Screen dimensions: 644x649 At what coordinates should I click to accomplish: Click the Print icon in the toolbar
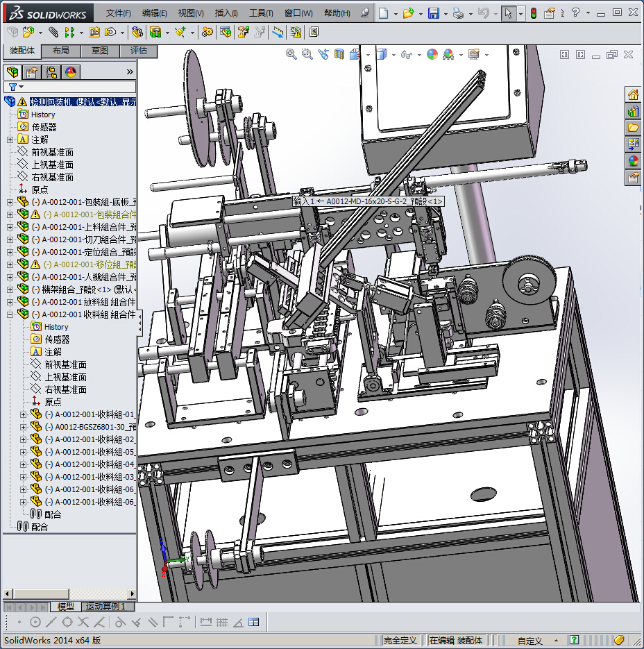pyautogui.click(x=457, y=13)
